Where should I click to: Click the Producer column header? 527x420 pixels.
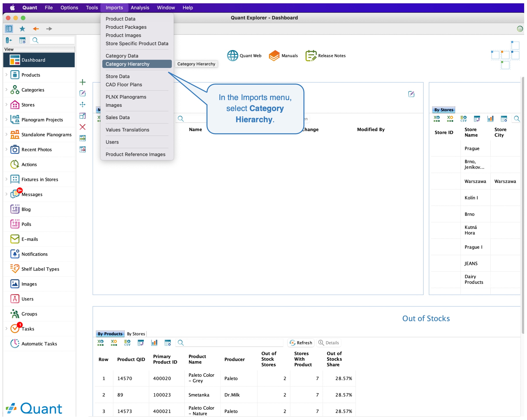(x=235, y=359)
